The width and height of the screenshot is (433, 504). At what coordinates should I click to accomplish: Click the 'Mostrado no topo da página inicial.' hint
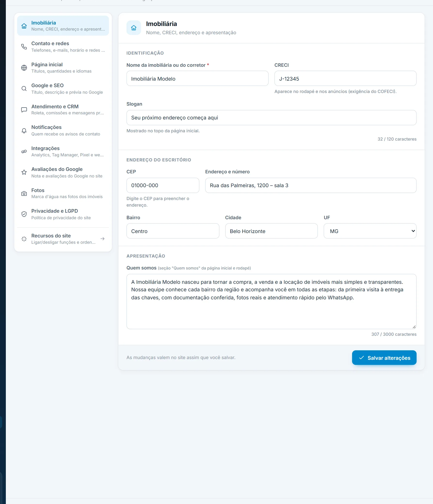163,131
